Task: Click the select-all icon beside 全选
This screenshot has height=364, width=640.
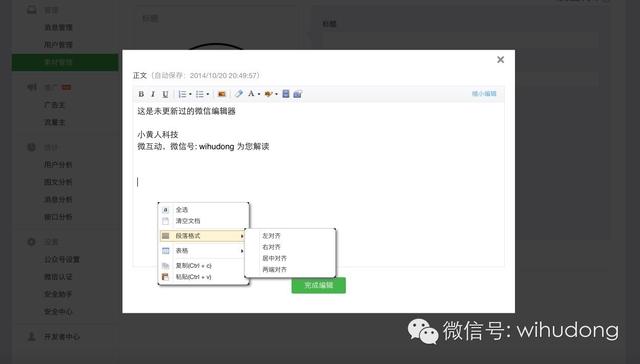Action: tap(165, 210)
